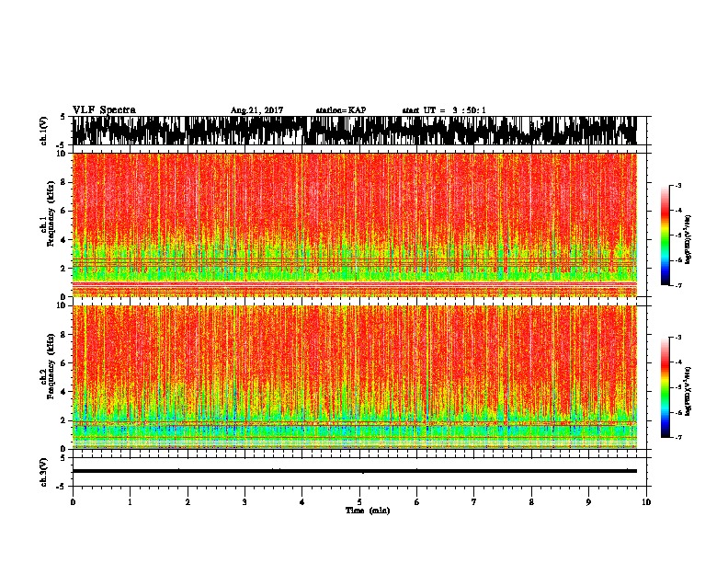
Task: Click the "9" tick on the Time axis
Action: (588, 502)
